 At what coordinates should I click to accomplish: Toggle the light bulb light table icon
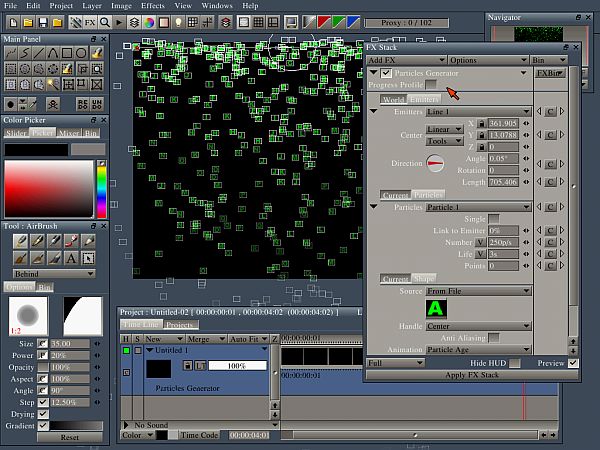point(178,23)
